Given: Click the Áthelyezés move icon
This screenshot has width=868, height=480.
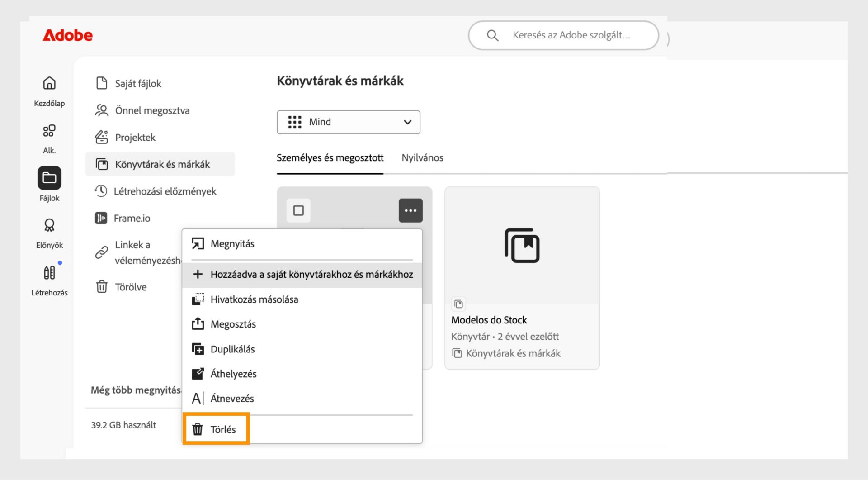Looking at the screenshot, I should (x=198, y=374).
